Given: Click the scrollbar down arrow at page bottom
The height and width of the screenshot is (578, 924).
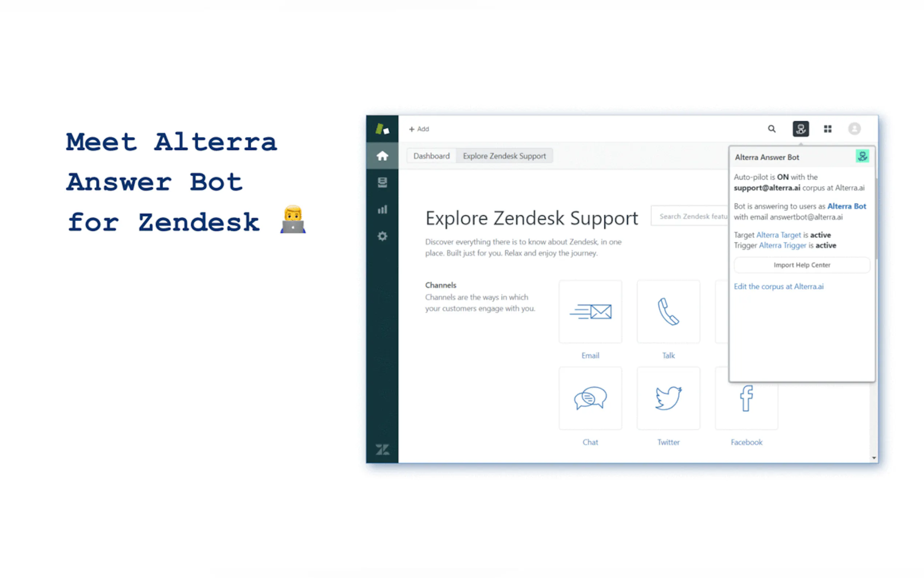Looking at the screenshot, I should [873, 458].
